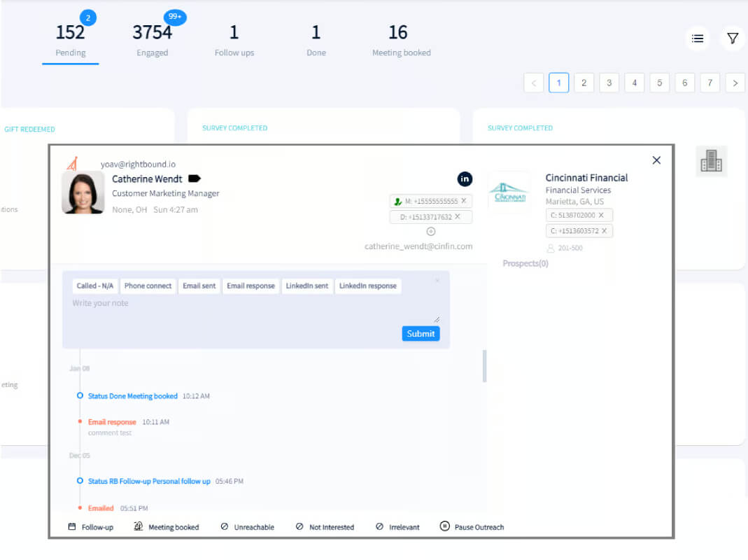Click the Write your note field
This screenshot has height=560, width=748.
pyautogui.click(x=255, y=309)
